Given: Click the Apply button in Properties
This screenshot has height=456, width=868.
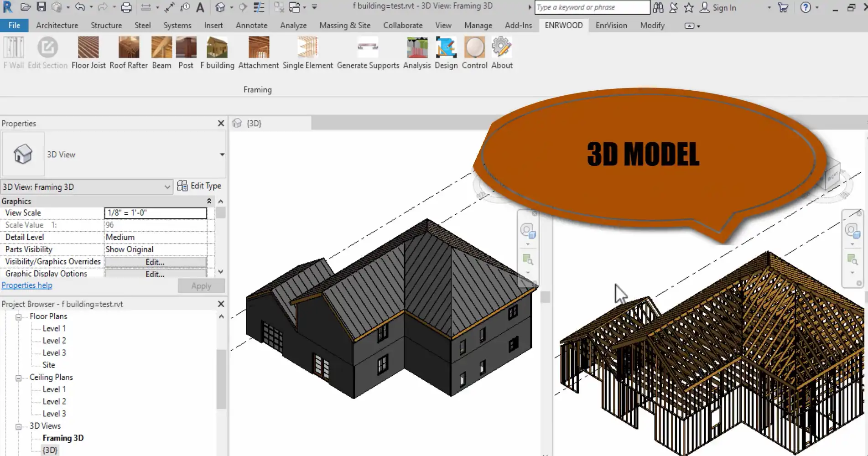Looking at the screenshot, I should pyautogui.click(x=201, y=285).
